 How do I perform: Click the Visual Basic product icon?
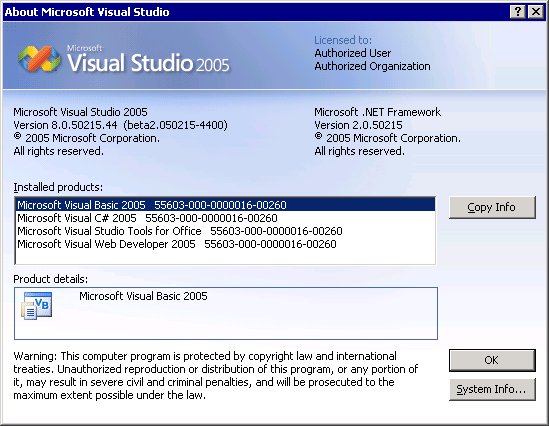36,305
